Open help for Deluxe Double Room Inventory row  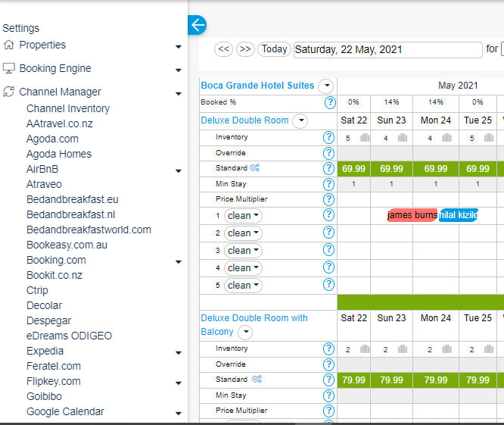328,137
